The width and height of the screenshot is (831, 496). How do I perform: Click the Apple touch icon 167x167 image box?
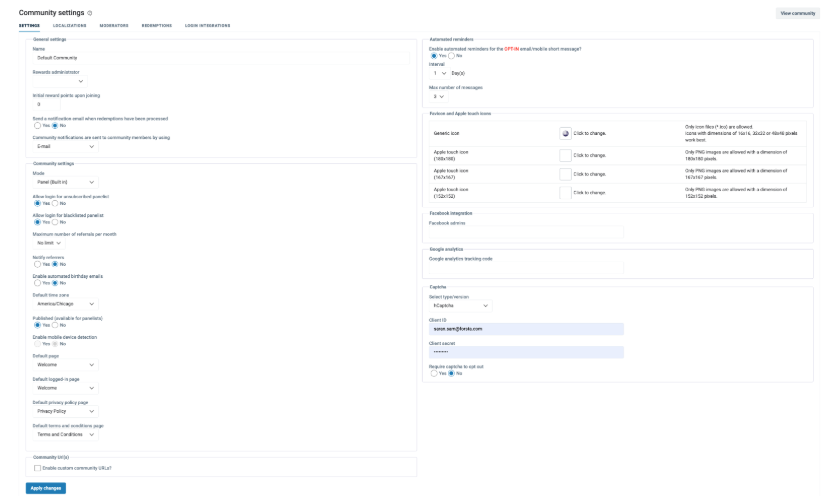click(565, 174)
